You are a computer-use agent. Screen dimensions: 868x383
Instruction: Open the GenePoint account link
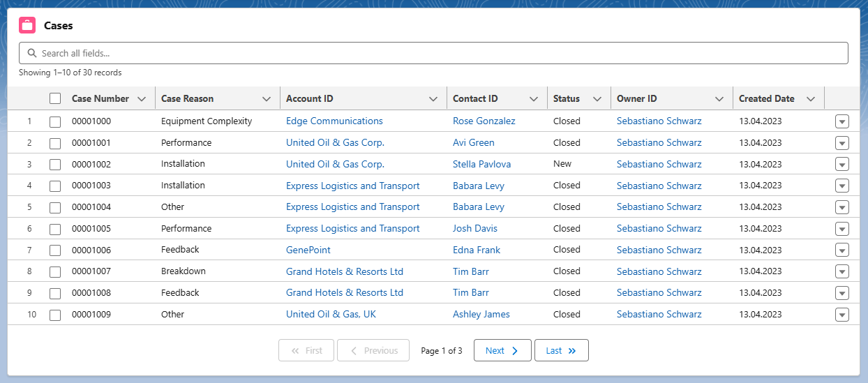(x=308, y=250)
